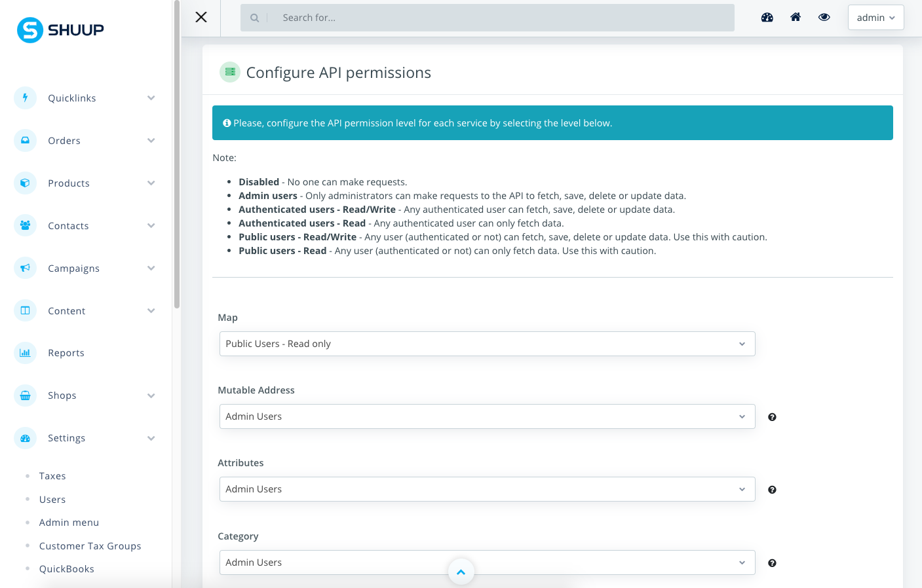The image size is (922, 588).
Task: Close the sidebar menu with X icon
Action: pyautogui.click(x=201, y=18)
